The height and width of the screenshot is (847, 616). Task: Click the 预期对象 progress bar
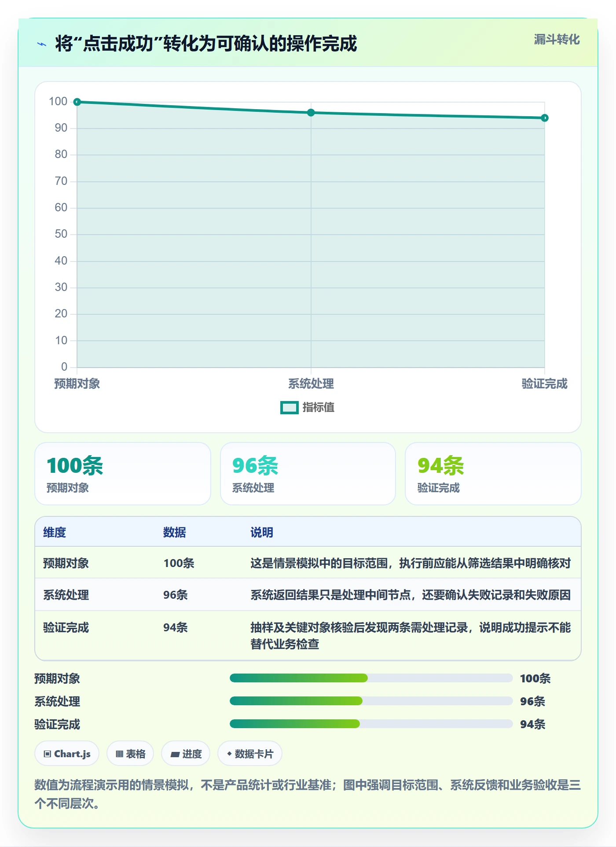pyautogui.click(x=371, y=678)
